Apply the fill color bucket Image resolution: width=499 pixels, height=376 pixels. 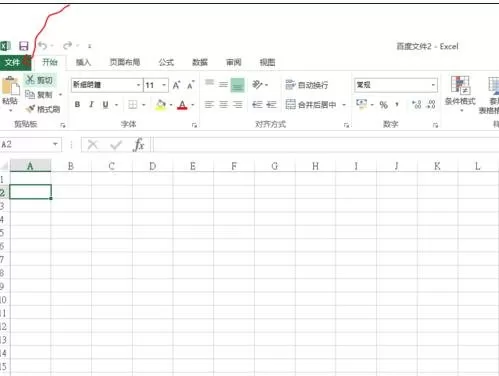161,105
